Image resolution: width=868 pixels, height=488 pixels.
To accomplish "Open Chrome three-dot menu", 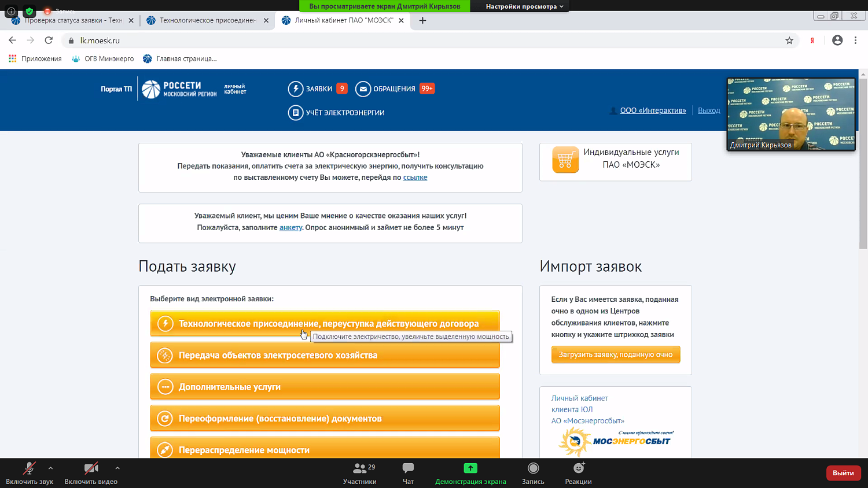I will tap(855, 40).
